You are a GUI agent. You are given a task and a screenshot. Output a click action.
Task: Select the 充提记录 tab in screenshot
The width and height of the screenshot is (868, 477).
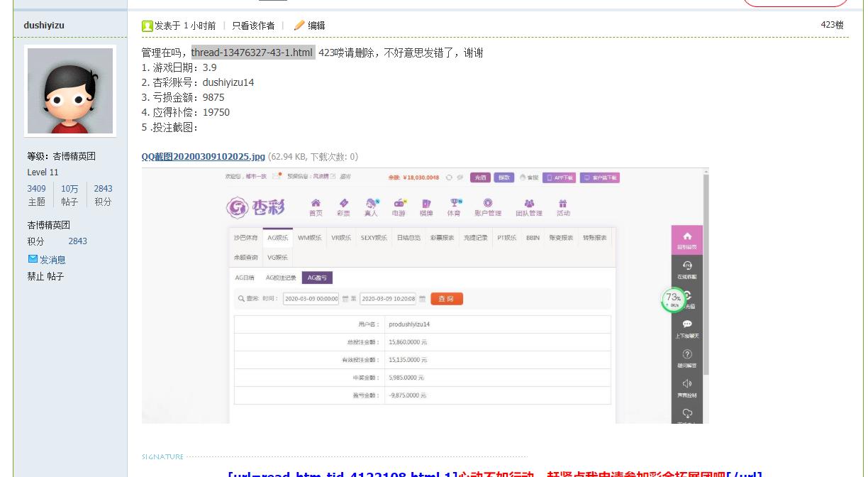point(475,238)
